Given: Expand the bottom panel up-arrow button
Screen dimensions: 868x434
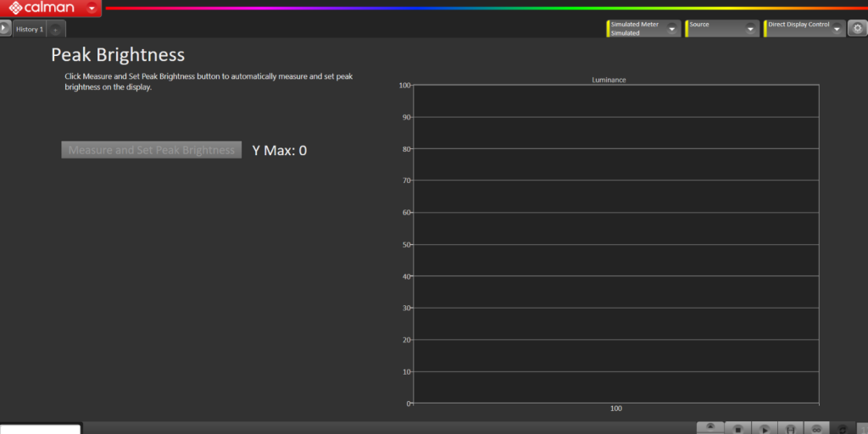Looking at the screenshot, I should [710, 427].
